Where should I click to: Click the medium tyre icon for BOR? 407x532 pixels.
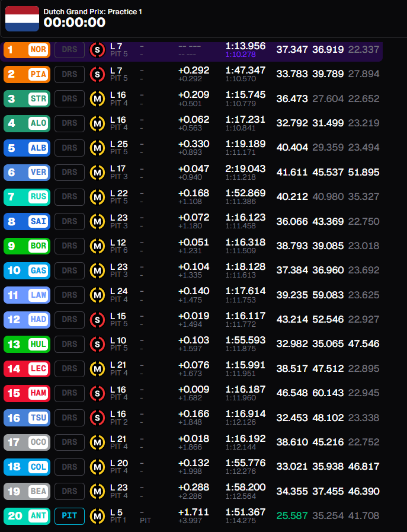click(97, 246)
